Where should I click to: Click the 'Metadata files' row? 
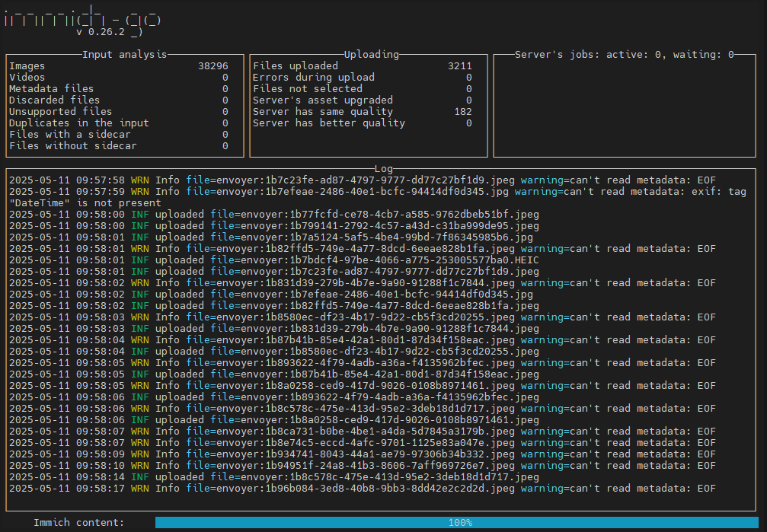(118, 88)
